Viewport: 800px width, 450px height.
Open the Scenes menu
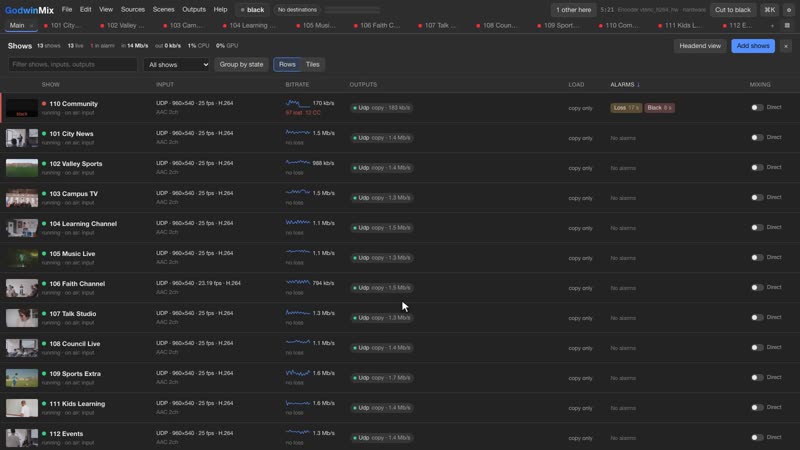pos(163,10)
